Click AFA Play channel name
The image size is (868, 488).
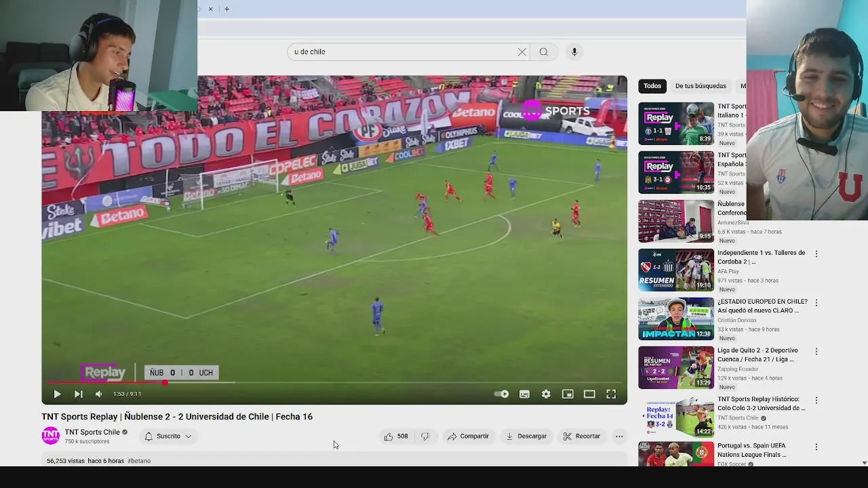pos(728,272)
